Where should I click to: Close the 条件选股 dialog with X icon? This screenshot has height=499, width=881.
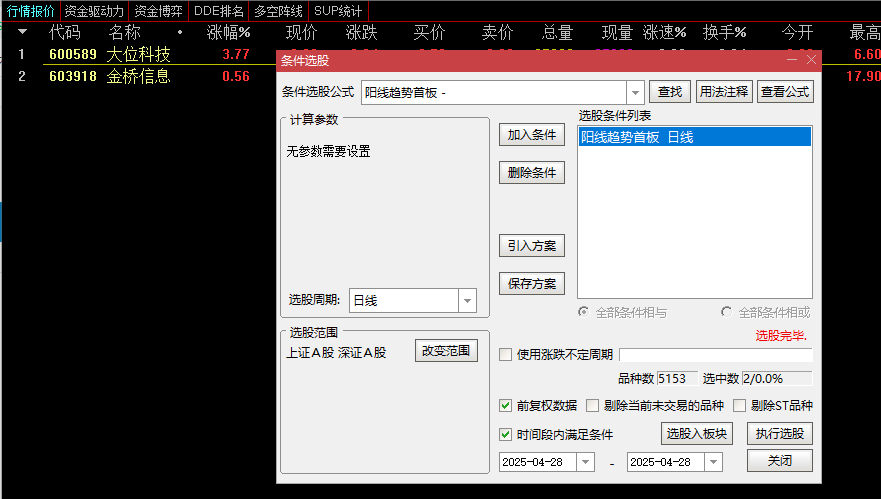pyautogui.click(x=811, y=60)
